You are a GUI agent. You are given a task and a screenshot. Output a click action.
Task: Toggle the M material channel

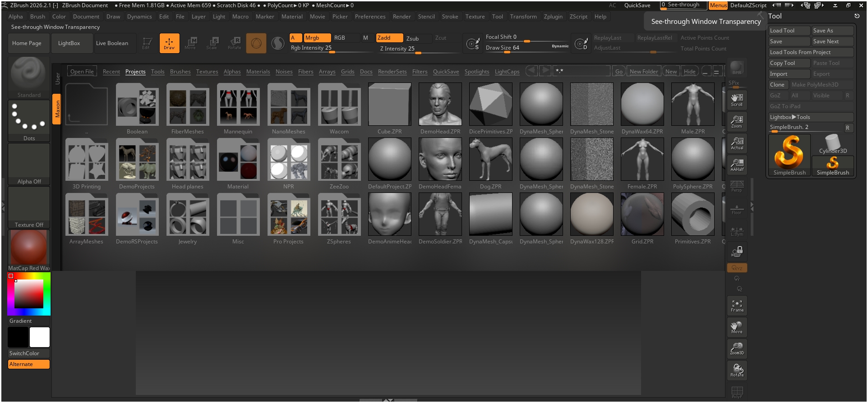click(x=365, y=38)
